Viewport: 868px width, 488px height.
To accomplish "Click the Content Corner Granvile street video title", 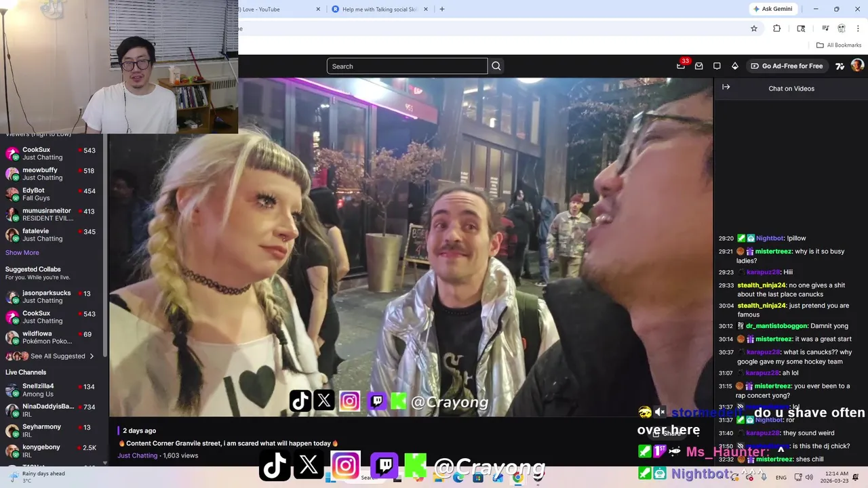I will point(228,443).
